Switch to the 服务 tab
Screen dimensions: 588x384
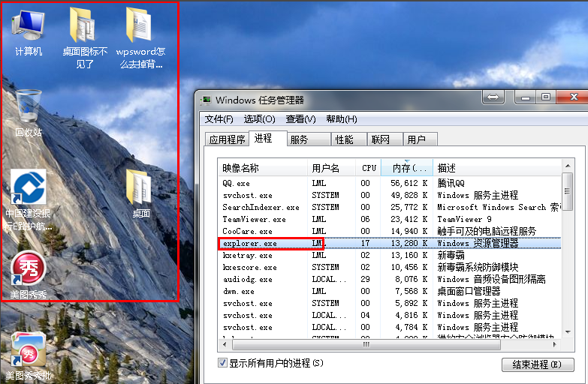coord(309,139)
